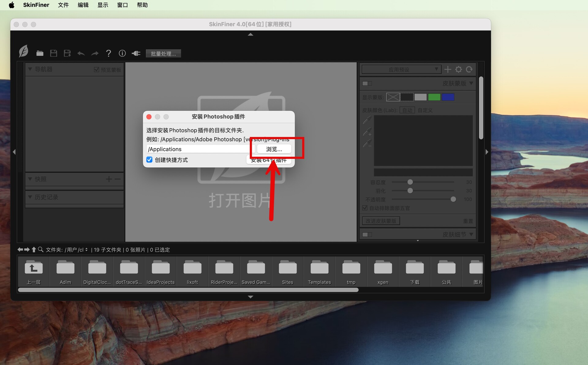
Task: Open the 显示 menu
Action: click(103, 5)
